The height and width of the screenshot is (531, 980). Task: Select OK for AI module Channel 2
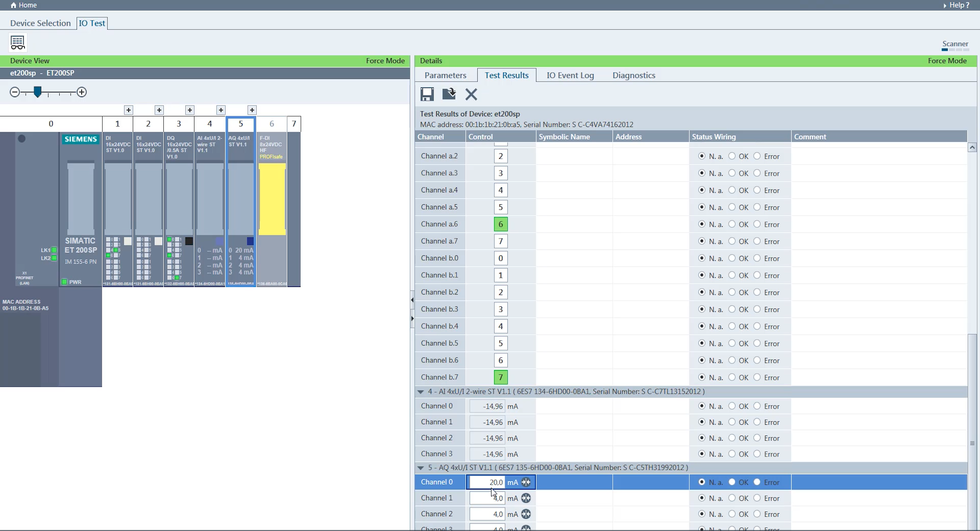tap(732, 438)
